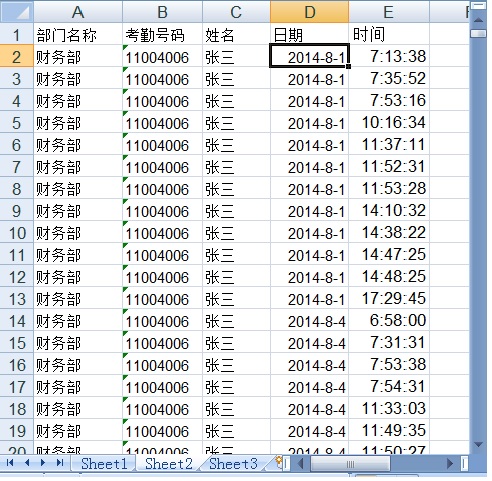Select time cell 7:53:16
Screen dimensions: 492x481
[389, 100]
